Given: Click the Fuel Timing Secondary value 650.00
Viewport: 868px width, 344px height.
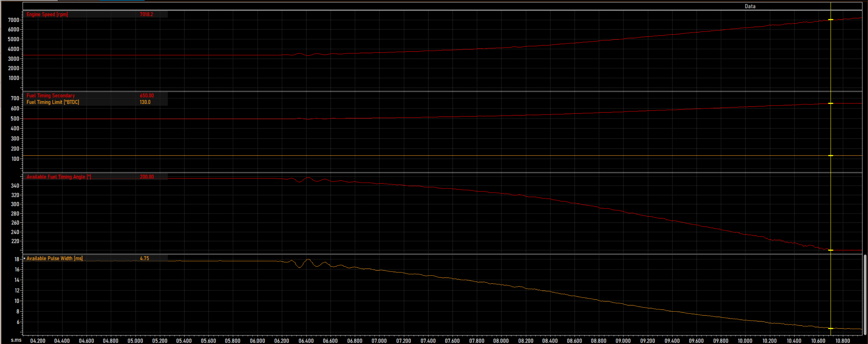Looking at the screenshot, I should point(147,96).
